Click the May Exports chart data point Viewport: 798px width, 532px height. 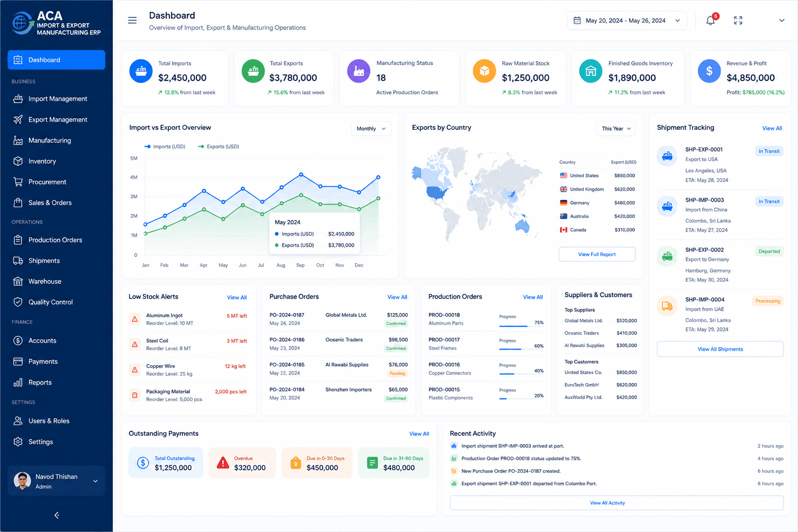coord(223,219)
